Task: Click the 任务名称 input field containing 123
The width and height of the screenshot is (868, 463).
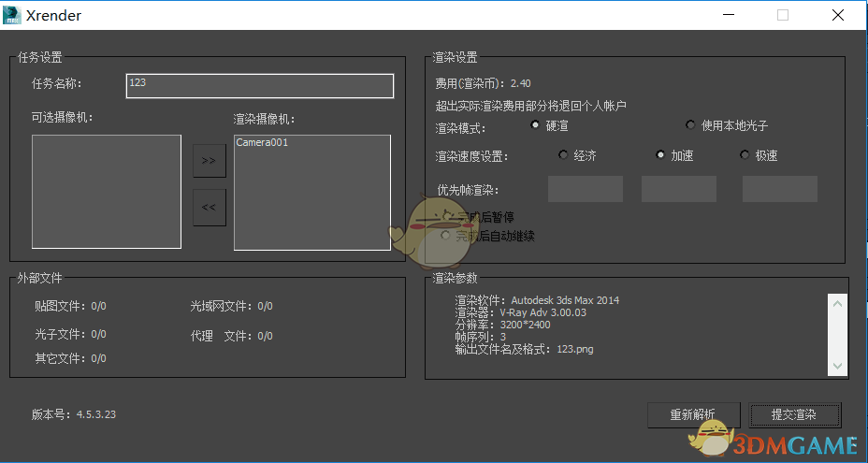Action: pos(260,86)
